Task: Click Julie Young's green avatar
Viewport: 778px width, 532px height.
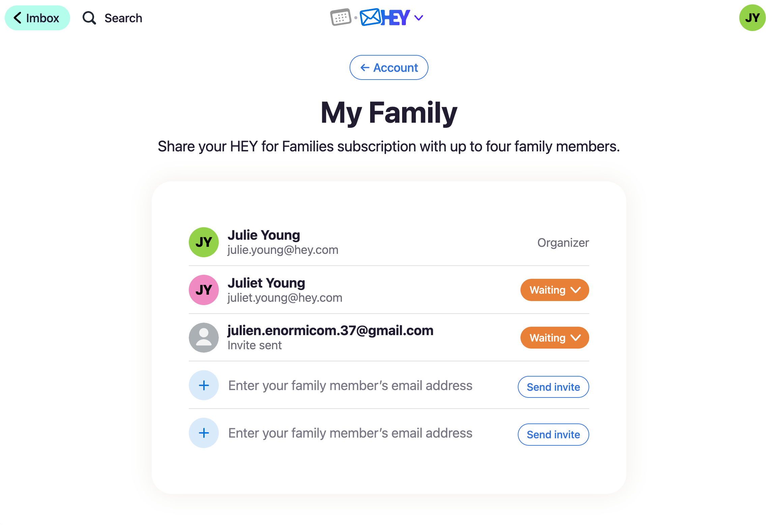Action: (x=204, y=242)
